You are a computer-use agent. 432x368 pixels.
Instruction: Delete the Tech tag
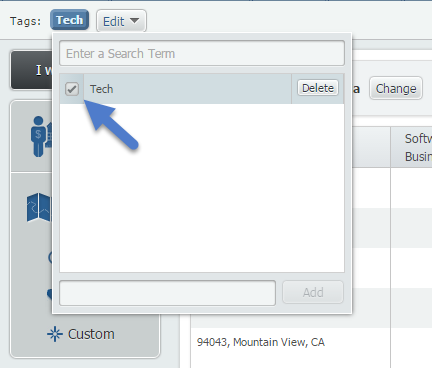(318, 88)
